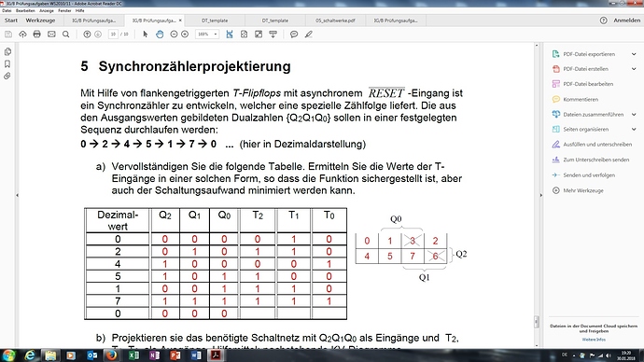Click Anmelden to sign in
This screenshot has height=362, width=644.
(627, 21)
